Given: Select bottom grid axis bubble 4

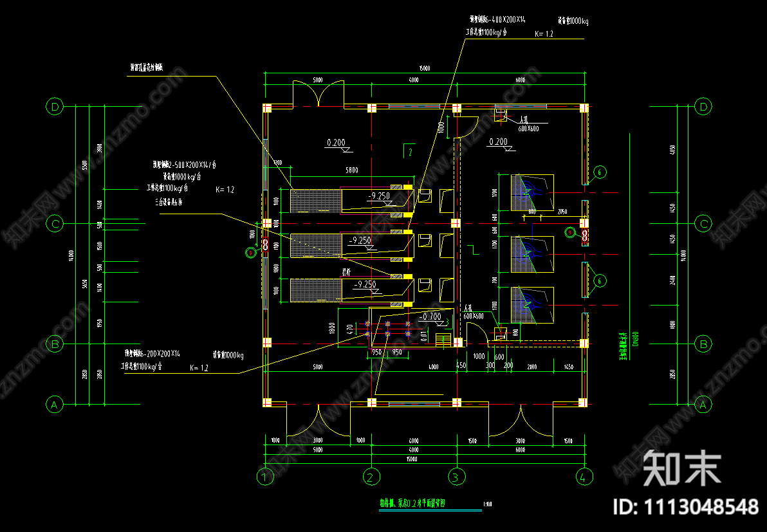Looking at the screenshot, I should (x=583, y=477).
